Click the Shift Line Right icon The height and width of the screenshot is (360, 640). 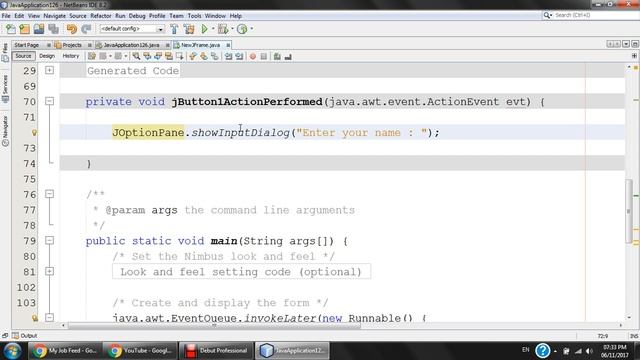(x=239, y=56)
